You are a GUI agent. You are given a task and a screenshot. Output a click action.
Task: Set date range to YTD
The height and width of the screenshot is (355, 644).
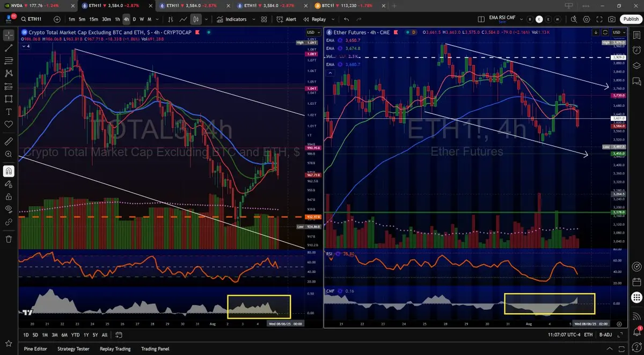[x=75, y=335]
